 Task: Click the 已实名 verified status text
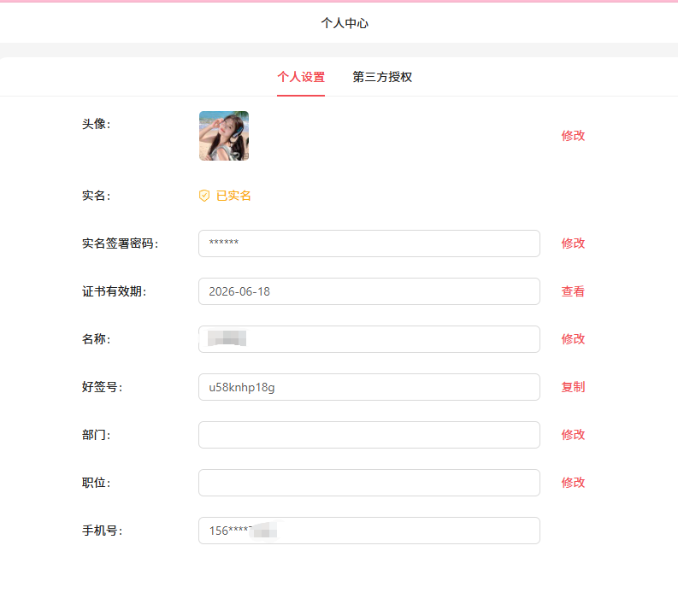coord(233,196)
